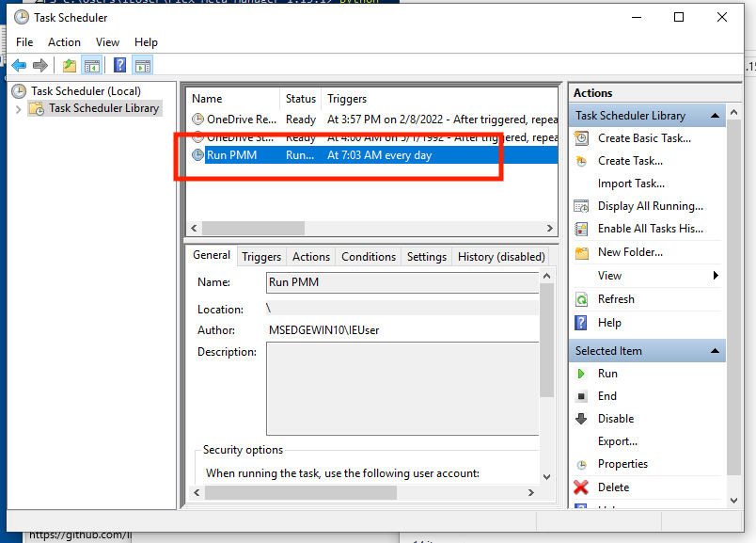Viewport: 756px width, 543px height.
Task: Expand the Task Scheduler Library tree node
Action: pyautogui.click(x=18, y=109)
